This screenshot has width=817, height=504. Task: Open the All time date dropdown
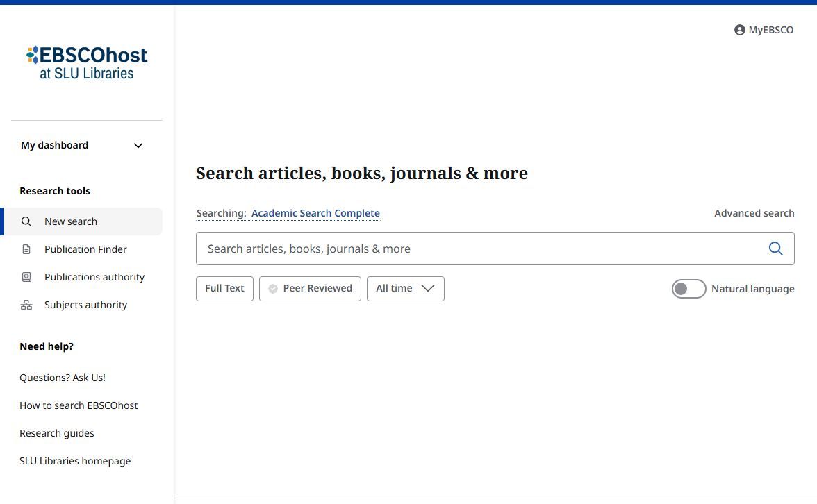tap(406, 289)
